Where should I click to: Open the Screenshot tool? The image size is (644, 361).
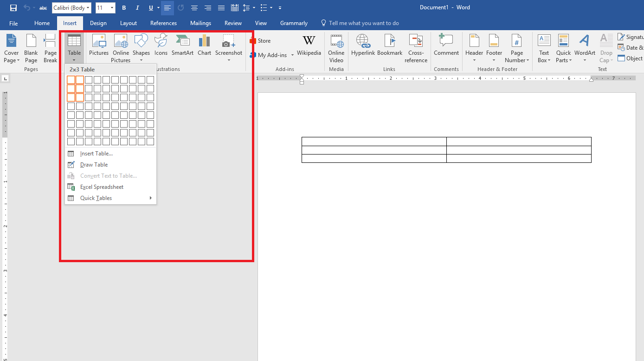(228, 46)
